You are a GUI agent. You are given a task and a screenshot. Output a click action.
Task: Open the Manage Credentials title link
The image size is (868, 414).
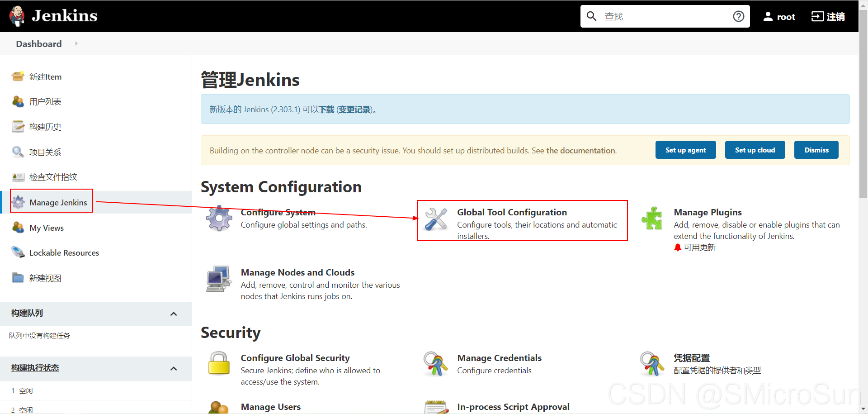click(499, 358)
